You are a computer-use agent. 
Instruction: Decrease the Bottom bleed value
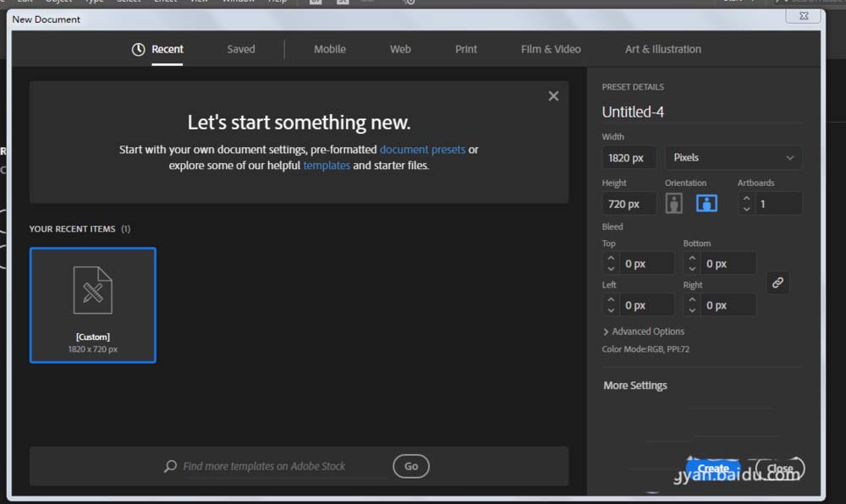click(x=692, y=268)
